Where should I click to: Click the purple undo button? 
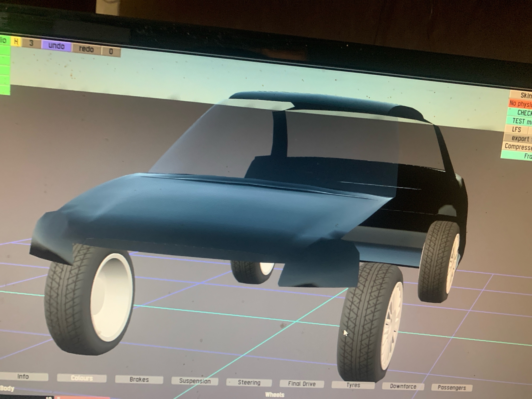click(56, 46)
